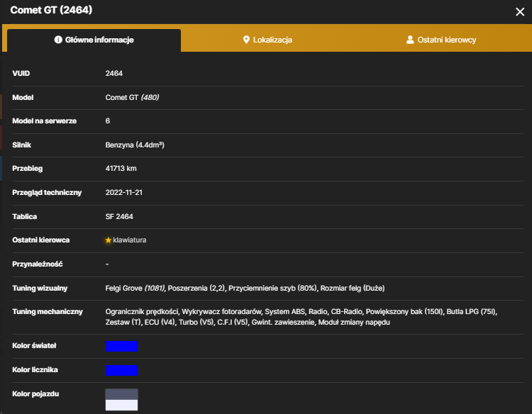This screenshot has height=414, width=532.
Task: Open the Ostatni kierowcy tab
Action: tap(441, 40)
